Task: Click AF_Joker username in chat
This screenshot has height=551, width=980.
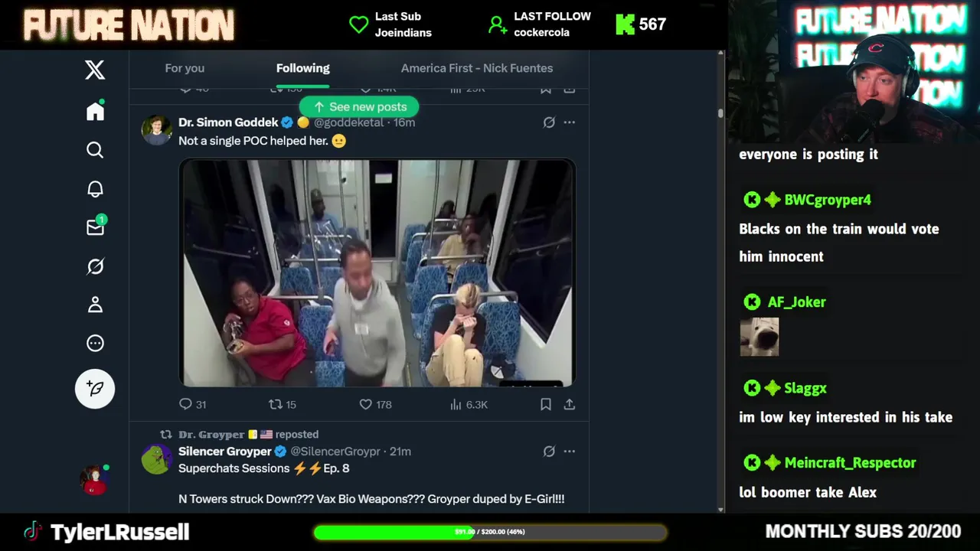Action: (797, 302)
